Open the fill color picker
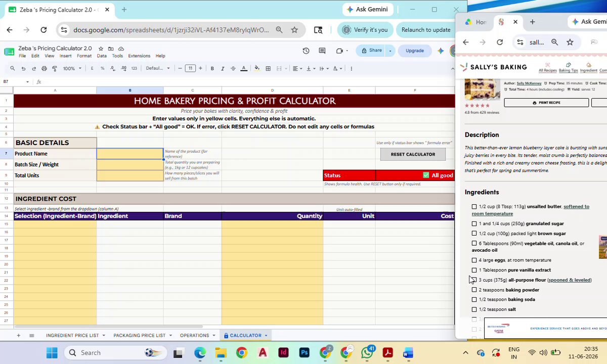Viewport: 607px width, 364px height. (257, 68)
